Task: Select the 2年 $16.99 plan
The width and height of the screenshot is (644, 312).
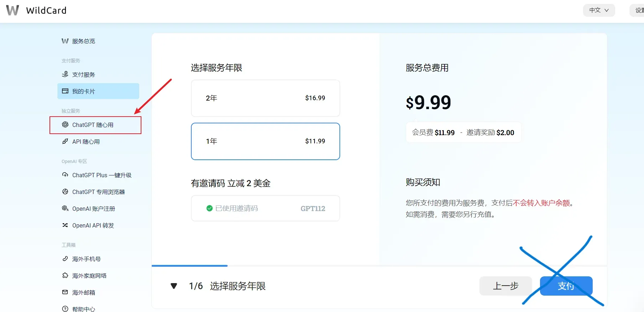Action: coord(265,98)
